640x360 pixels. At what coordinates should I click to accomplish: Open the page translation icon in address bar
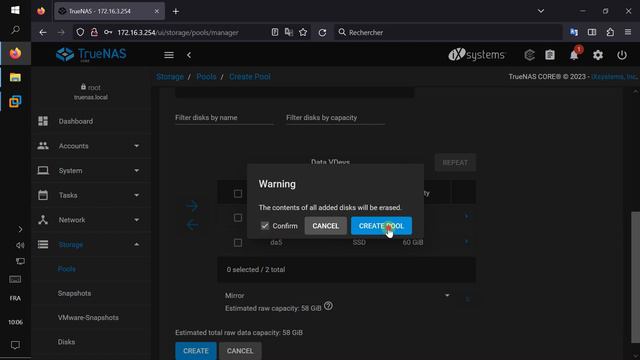pos(289,32)
